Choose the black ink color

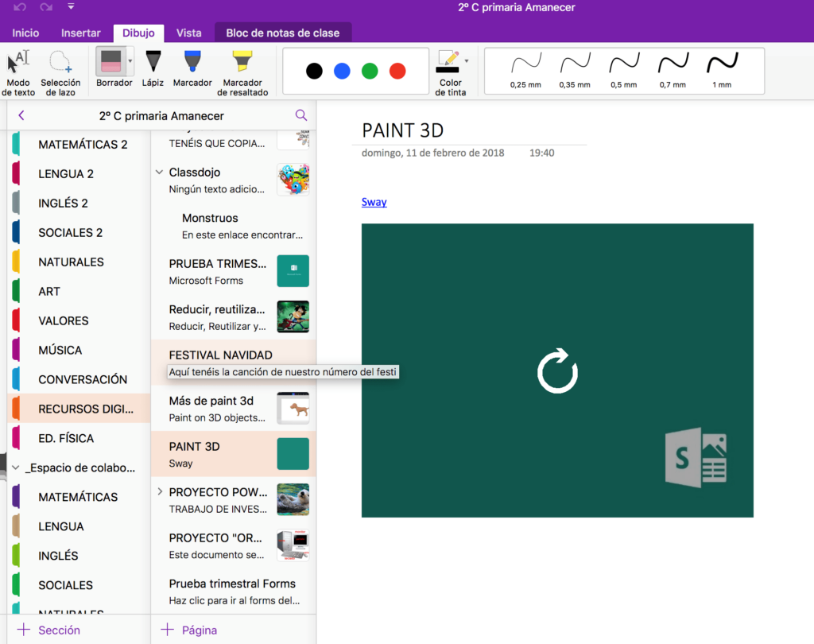pos(314,71)
